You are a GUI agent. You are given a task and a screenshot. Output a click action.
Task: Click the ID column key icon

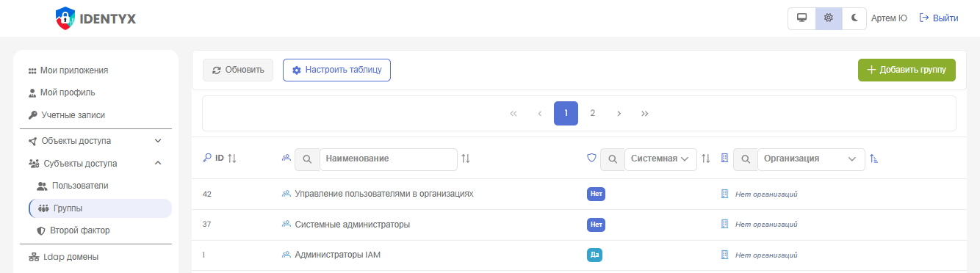pyautogui.click(x=207, y=158)
